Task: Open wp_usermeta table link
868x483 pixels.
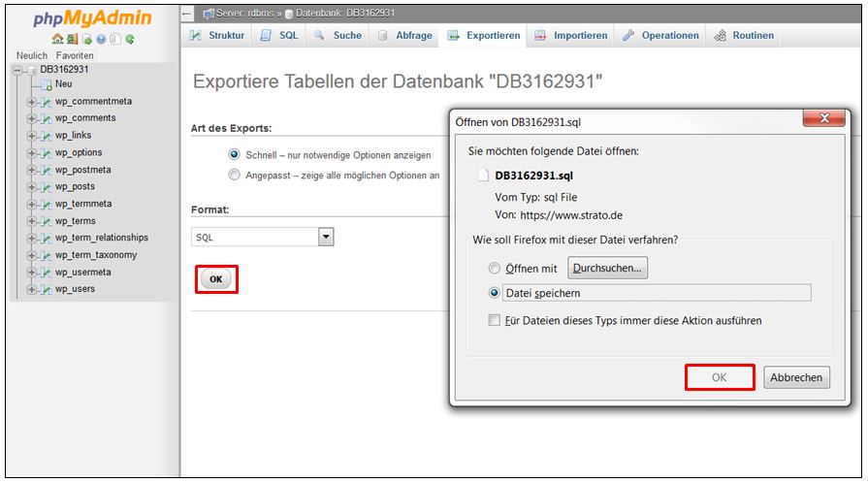Action: (x=83, y=272)
